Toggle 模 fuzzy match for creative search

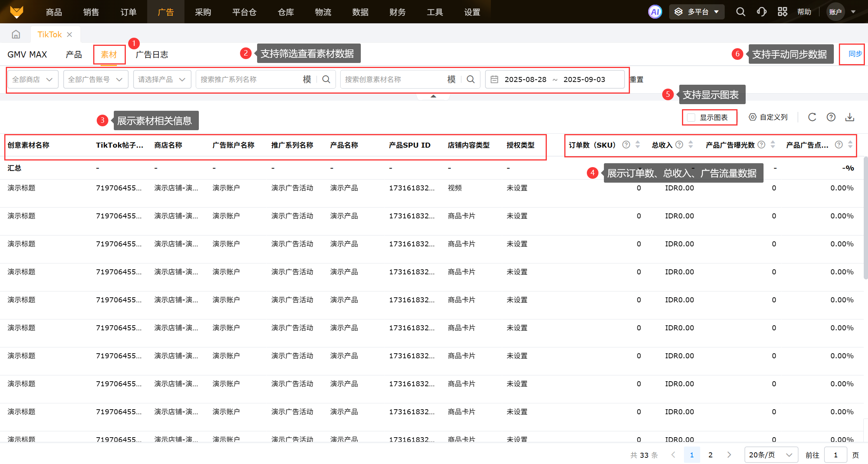tap(451, 79)
